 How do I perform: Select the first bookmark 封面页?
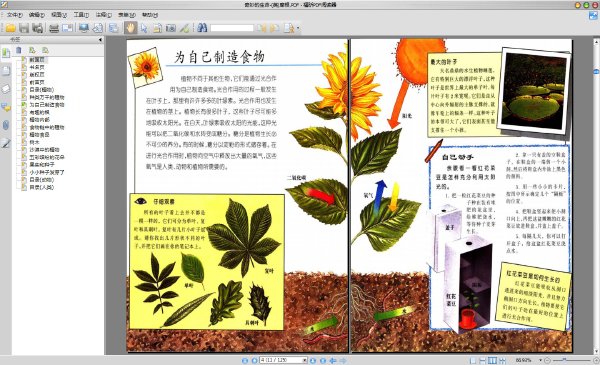pyautogui.click(x=37, y=60)
